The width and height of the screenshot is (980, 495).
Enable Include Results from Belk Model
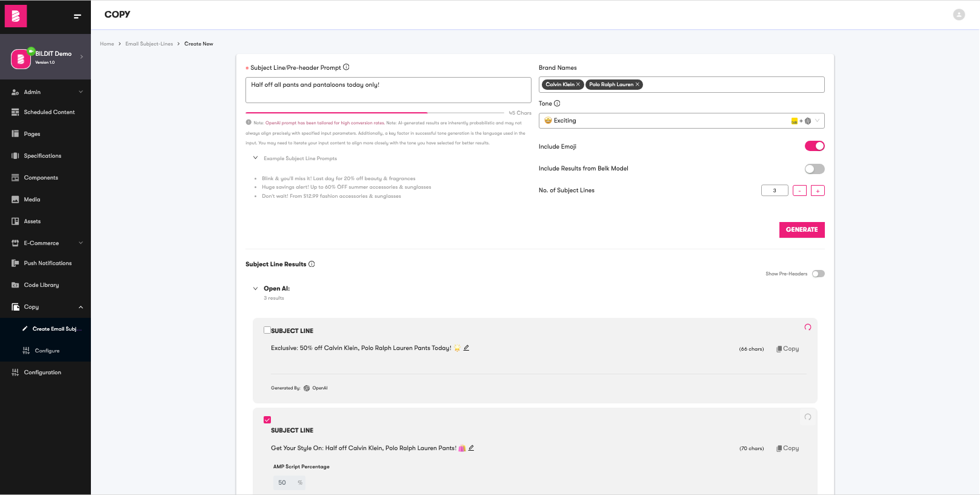(815, 169)
